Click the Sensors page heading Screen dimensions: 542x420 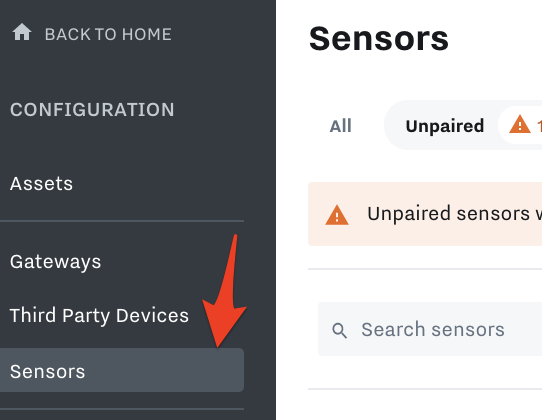pos(379,39)
